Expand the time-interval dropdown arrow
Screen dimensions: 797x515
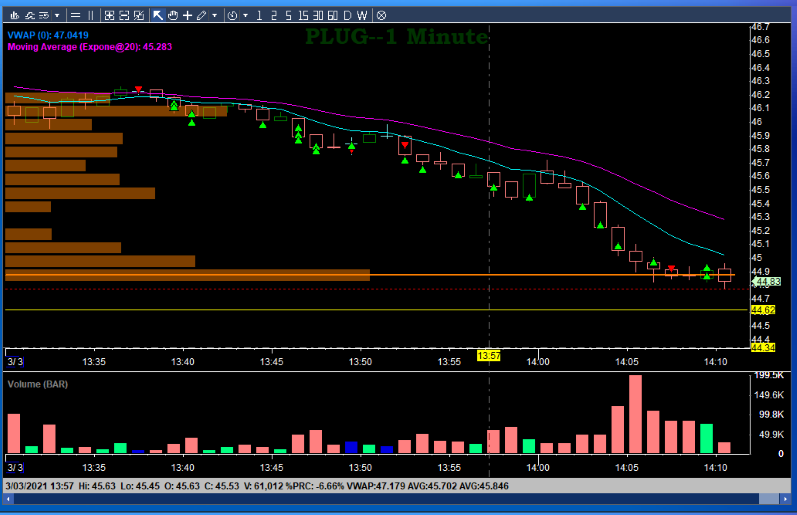point(246,15)
